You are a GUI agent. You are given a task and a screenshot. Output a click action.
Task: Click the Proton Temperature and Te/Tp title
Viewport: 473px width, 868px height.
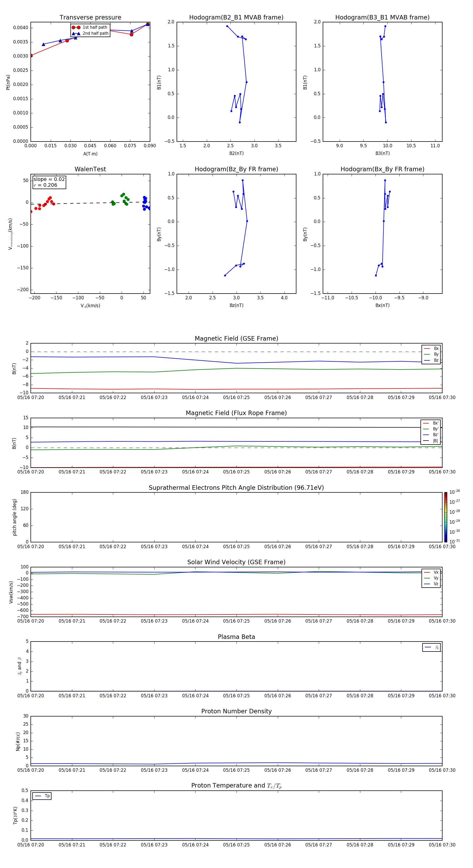pyautogui.click(x=236, y=786)
